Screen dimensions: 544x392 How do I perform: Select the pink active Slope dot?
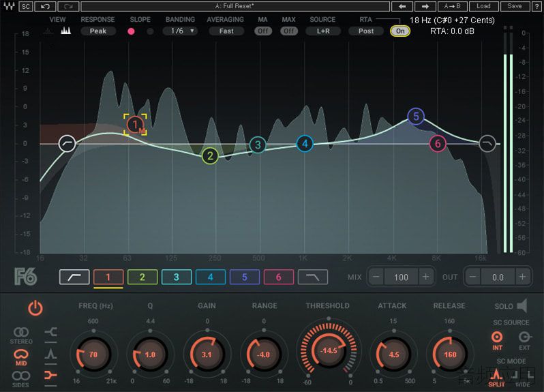tap(131, 31)
